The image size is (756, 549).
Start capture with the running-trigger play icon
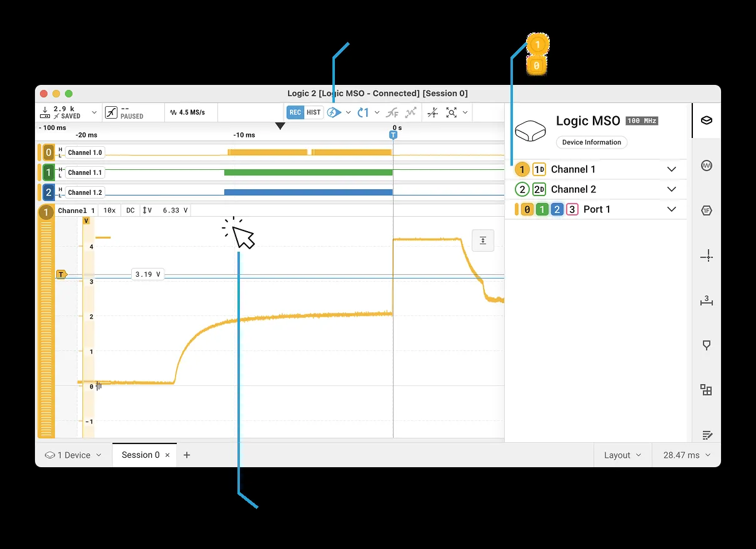tap(334, 112)
